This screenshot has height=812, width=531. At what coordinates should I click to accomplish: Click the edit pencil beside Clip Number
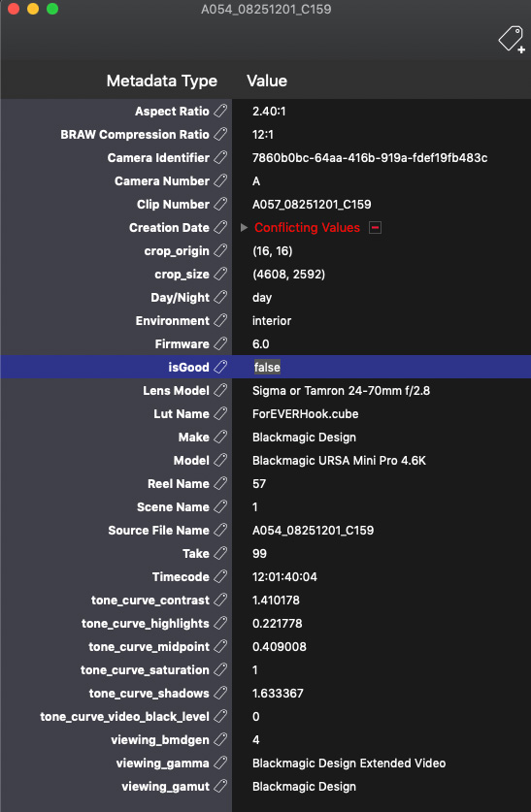click(x=220, y=205)
